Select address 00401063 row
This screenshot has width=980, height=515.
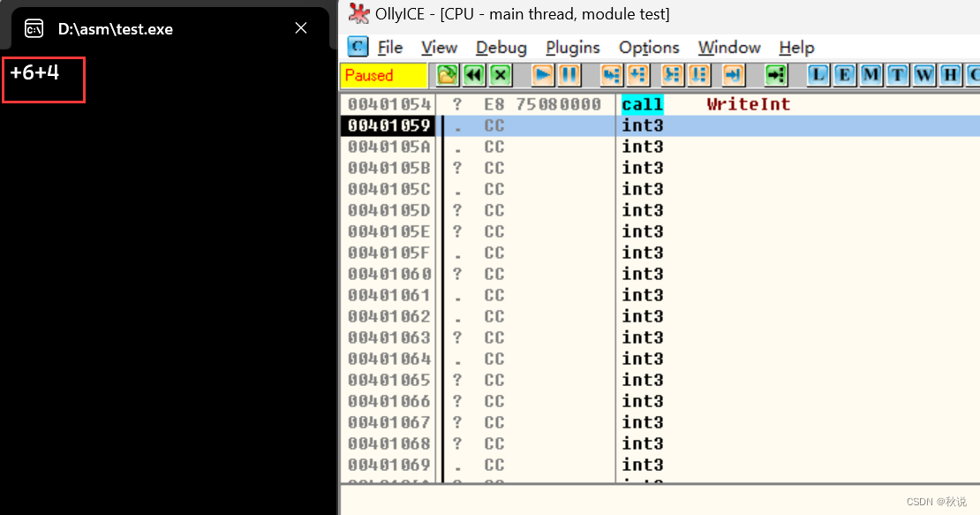[x=388, y=338]
